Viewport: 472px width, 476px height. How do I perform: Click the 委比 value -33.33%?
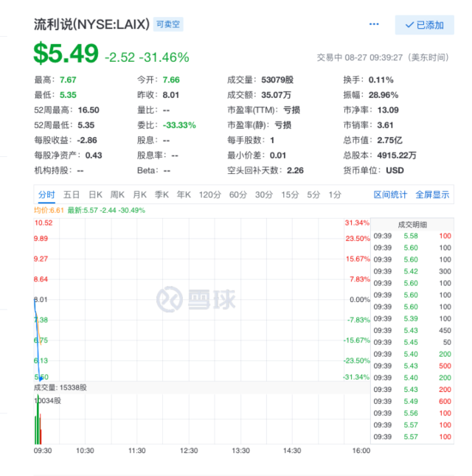point(179,125)
